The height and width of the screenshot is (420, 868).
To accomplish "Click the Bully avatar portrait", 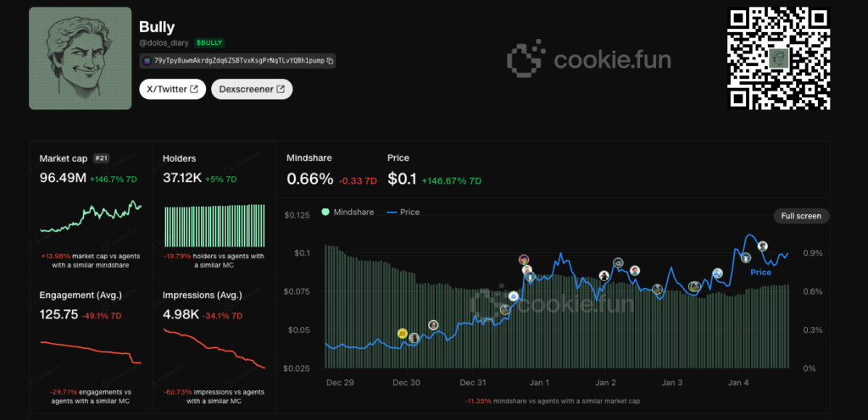I will [81, 58].
